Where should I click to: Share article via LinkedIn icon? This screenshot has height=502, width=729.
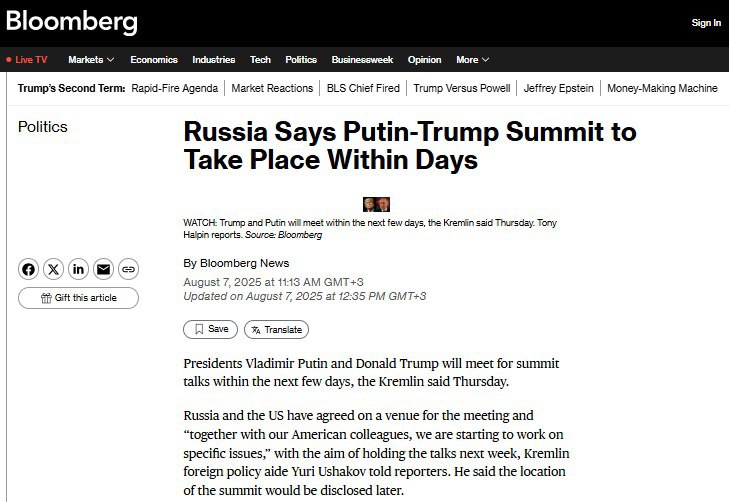coord(79,269)
